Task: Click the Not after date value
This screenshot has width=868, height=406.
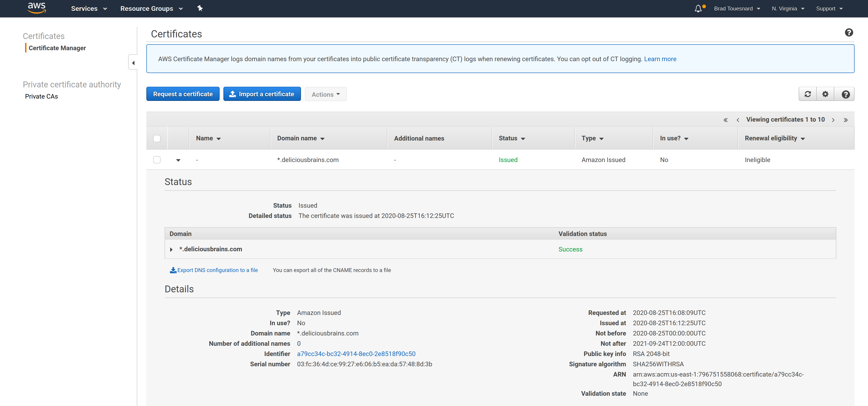Action: [669, 344]
